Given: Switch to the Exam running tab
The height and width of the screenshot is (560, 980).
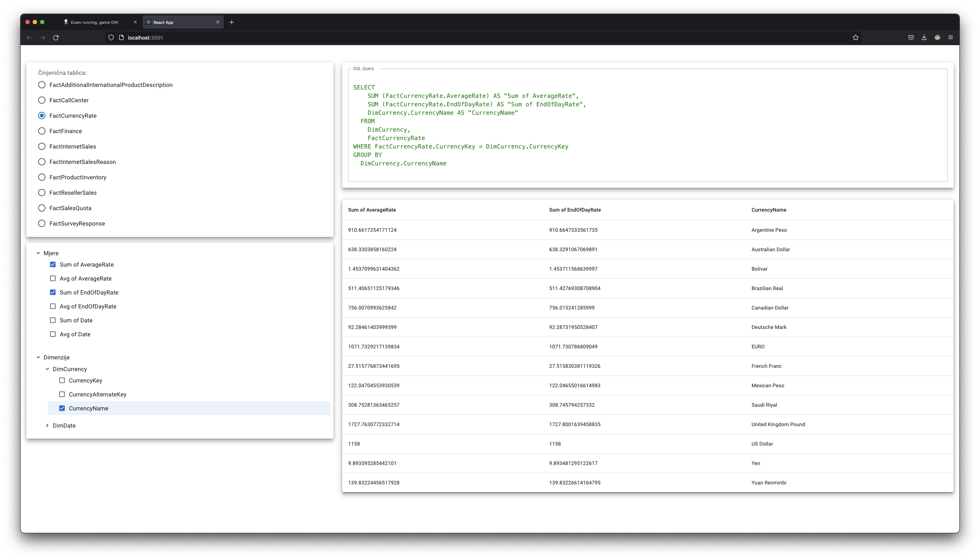Looking at the screenshot, I should click(95, 22).
